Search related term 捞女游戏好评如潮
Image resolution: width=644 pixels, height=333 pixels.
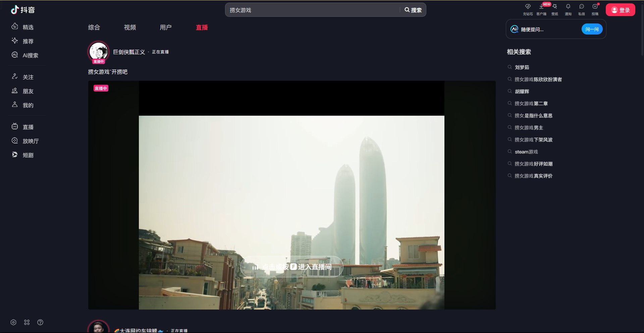pyautogui.click(x=533, y=164)
